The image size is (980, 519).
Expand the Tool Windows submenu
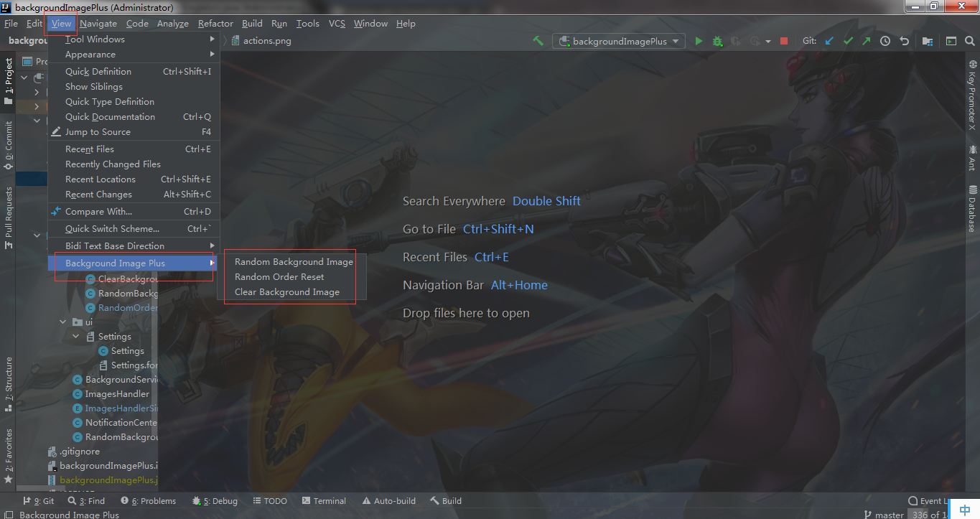[134, 39]
